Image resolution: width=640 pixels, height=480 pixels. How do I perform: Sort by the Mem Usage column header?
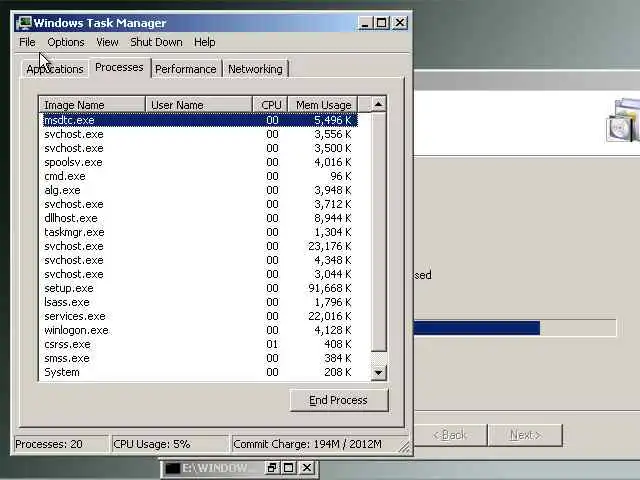(x=323, y=105)
